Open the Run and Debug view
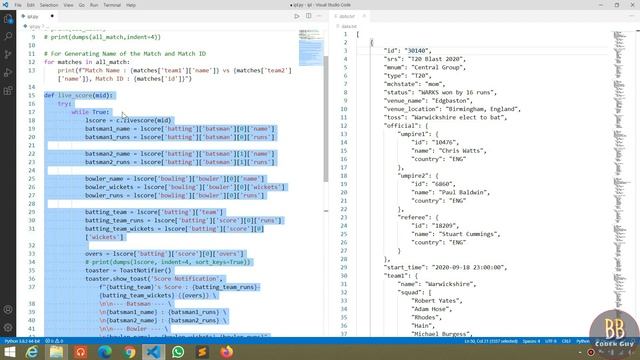 (8, 73)
